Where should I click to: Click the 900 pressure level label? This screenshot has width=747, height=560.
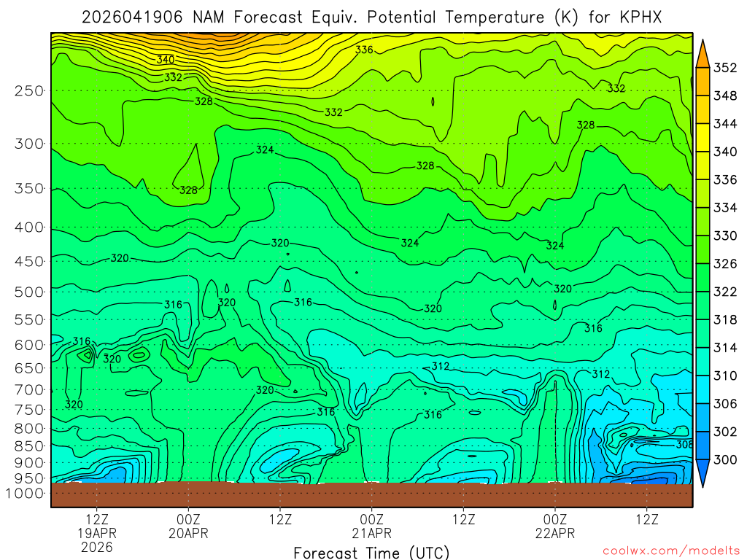coord(28,463)
